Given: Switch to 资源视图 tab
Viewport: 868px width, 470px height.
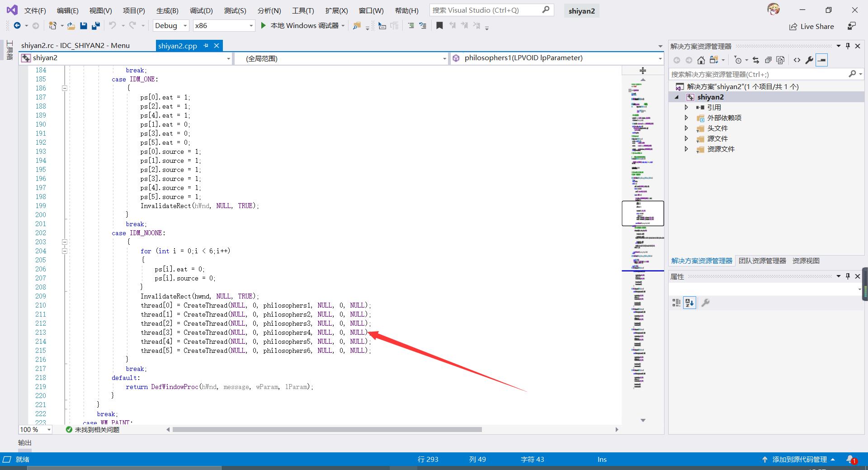Looking at the screenshot, I should point(806,261).
